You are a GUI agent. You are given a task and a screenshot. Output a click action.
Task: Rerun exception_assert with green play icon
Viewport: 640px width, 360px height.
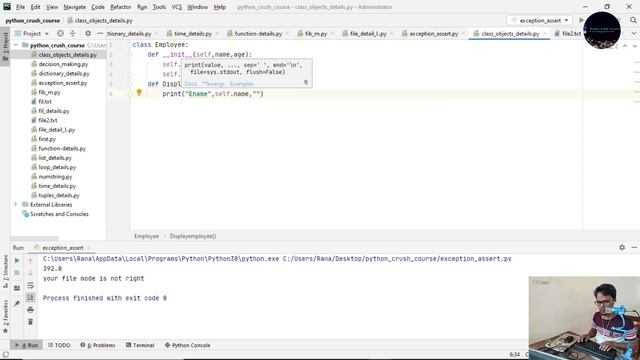tap(17, 260)
